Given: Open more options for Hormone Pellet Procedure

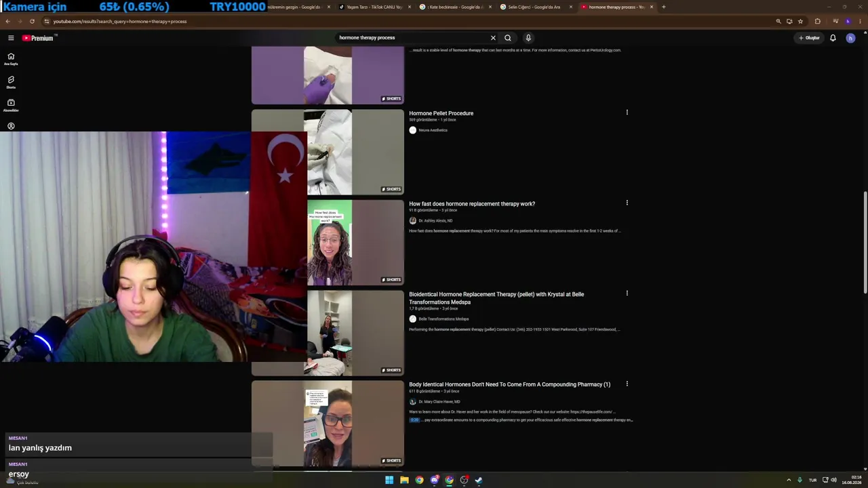Looking at the screenshot, I should coord(627,113).
